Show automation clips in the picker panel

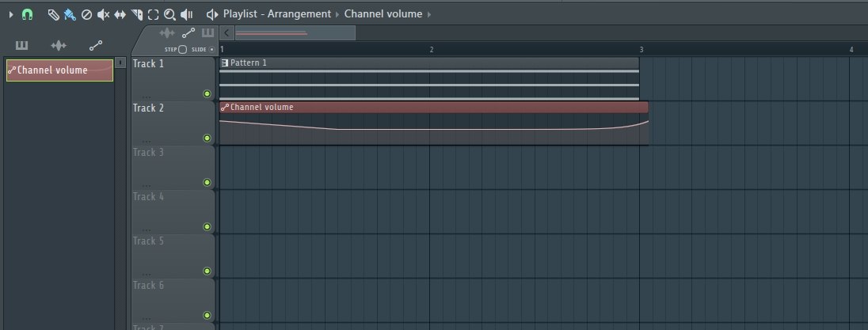pyautogui.click(x=96, y=45)
